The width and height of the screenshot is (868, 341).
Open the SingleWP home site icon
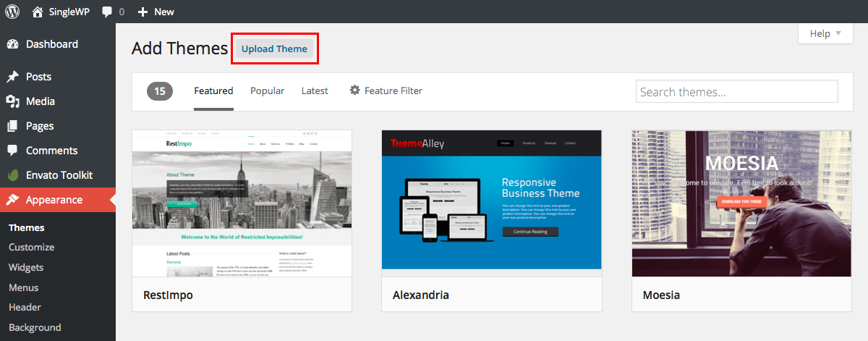pos(38,12)
